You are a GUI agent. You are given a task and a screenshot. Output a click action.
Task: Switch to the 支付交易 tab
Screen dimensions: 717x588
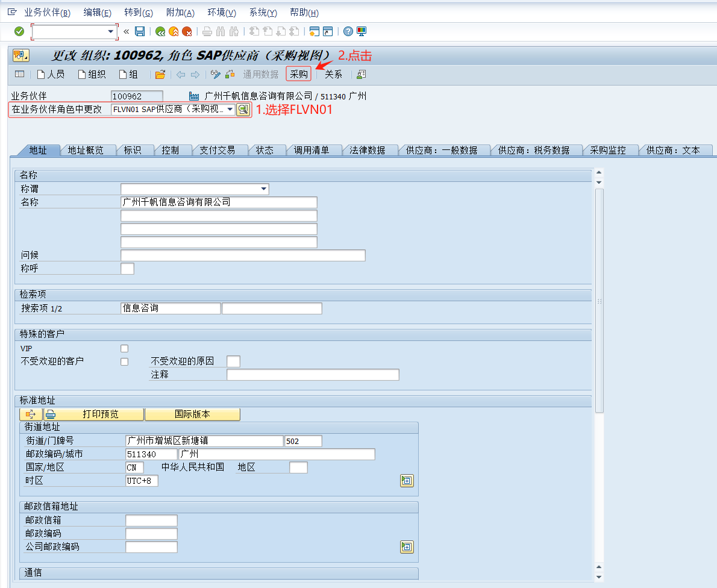(217, 151)
